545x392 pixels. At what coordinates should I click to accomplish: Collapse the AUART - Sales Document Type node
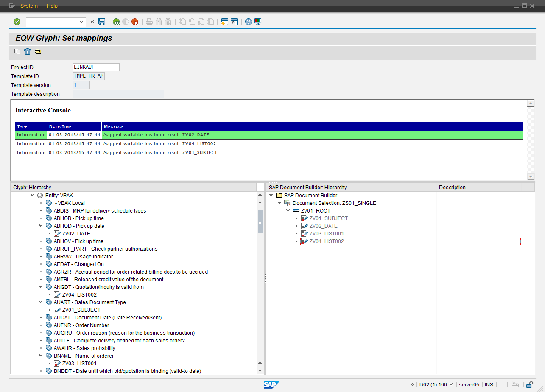pyautogui.click(x=41, y=302)
